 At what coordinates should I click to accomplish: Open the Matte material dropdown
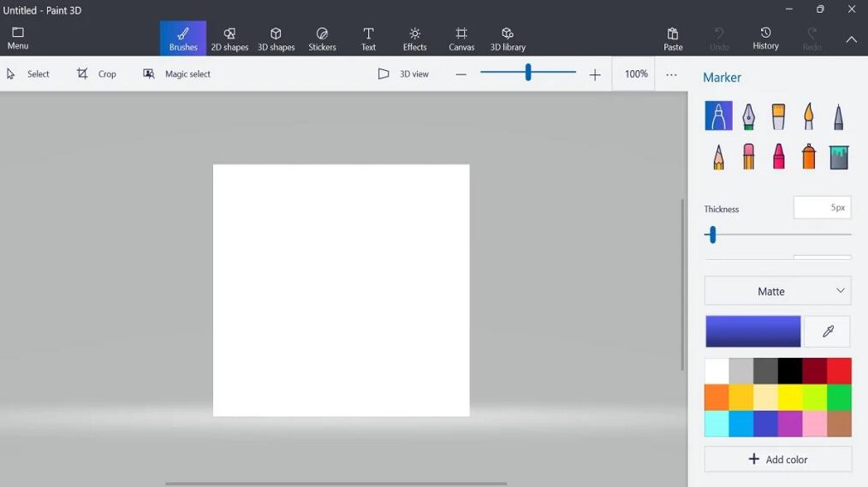(777, 291)
